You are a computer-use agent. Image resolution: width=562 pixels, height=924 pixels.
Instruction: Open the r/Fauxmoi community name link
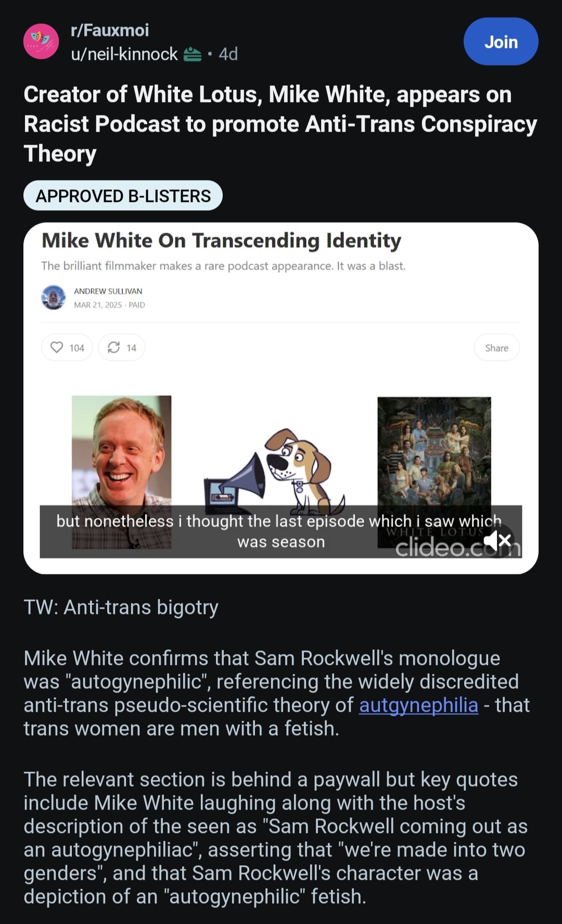[x=110, y=30]
